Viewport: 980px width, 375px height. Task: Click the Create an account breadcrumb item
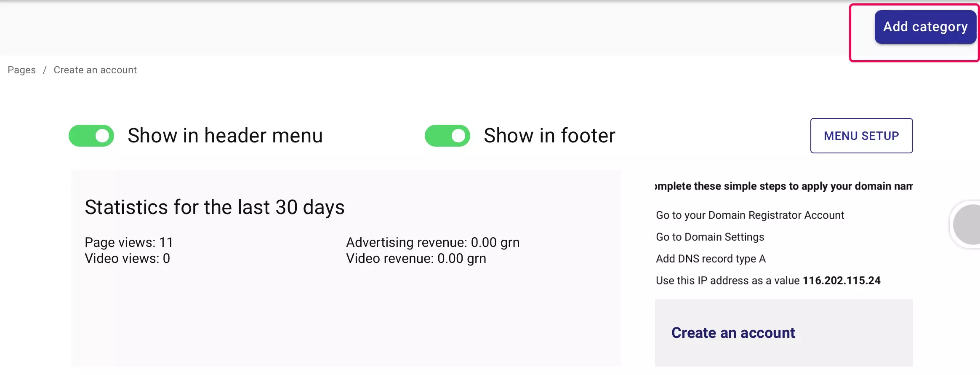tap(95, 70)
